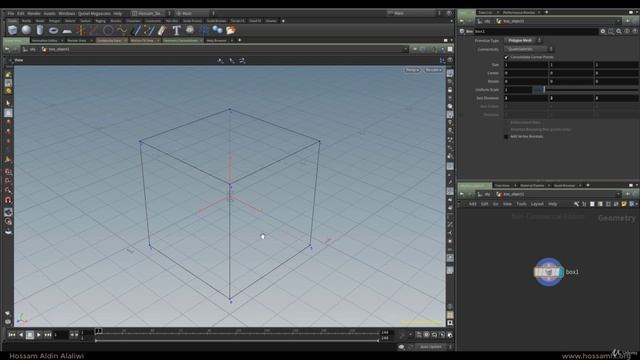Select the File shelf tool
The image size is (640, 360).
click(231, 30)
